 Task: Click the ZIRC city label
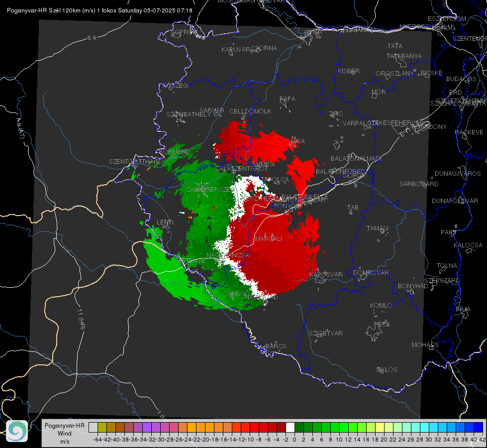coord(336,114)
